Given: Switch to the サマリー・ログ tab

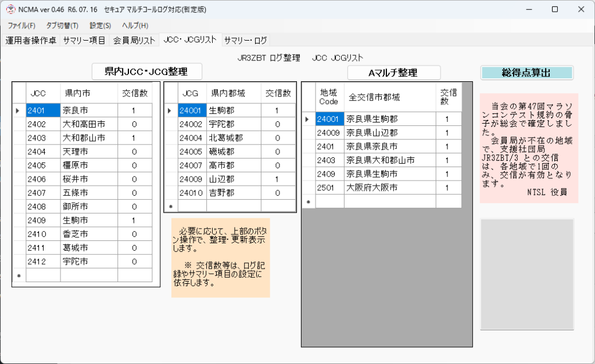Looking at the screenshot, I should click(x=245, y=40).
